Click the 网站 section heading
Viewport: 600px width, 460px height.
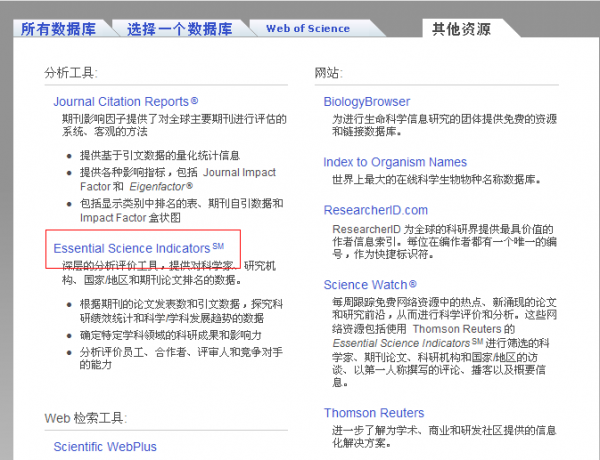[328, 72]
